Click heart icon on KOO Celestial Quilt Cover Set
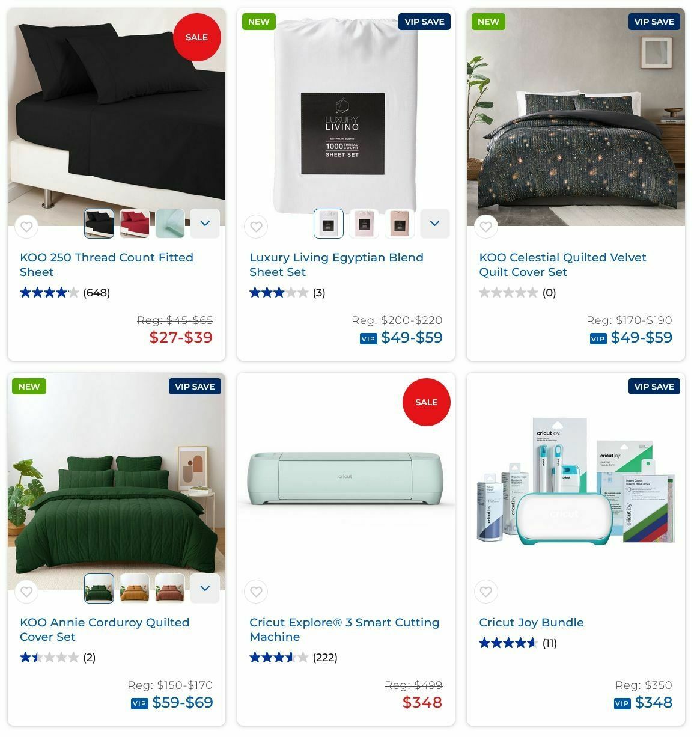 click(485, 227)
